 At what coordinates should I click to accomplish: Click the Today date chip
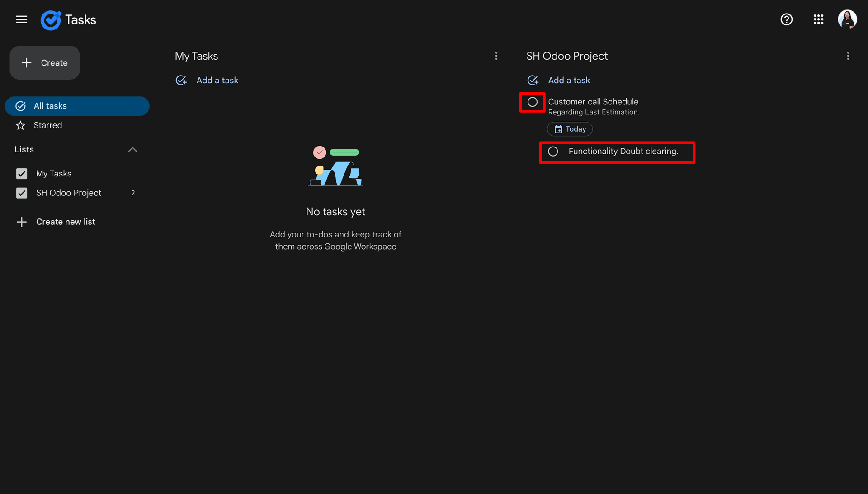570,129
